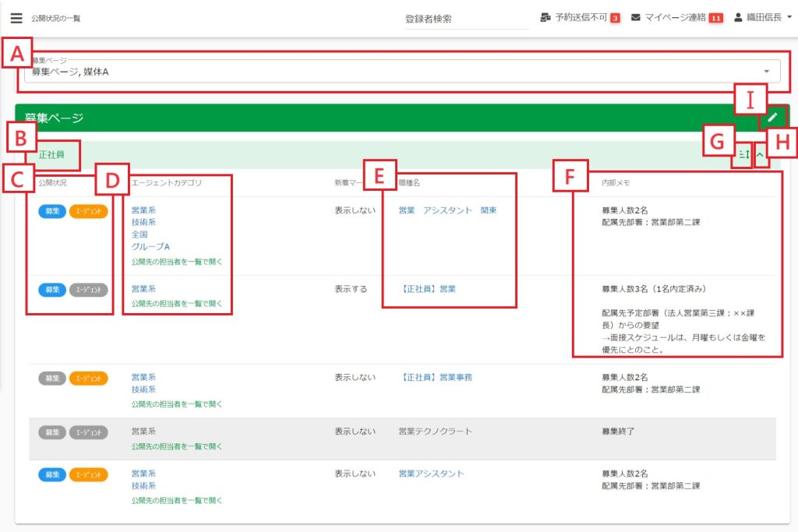This screenshot has width=798, height=532.
Task: Toggle blue 募集 badge for 営業 アシスタント 関東
Action: (52, 210)
